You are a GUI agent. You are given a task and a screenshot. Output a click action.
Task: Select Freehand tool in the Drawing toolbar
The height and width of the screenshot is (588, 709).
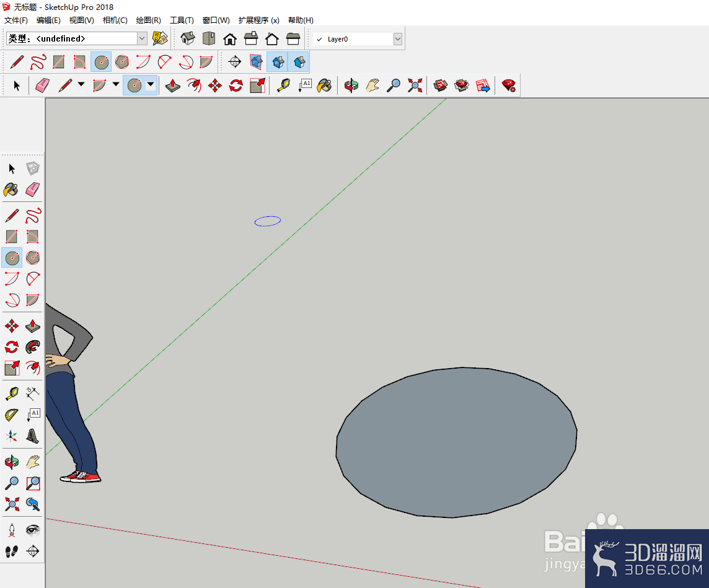point(38,61)
